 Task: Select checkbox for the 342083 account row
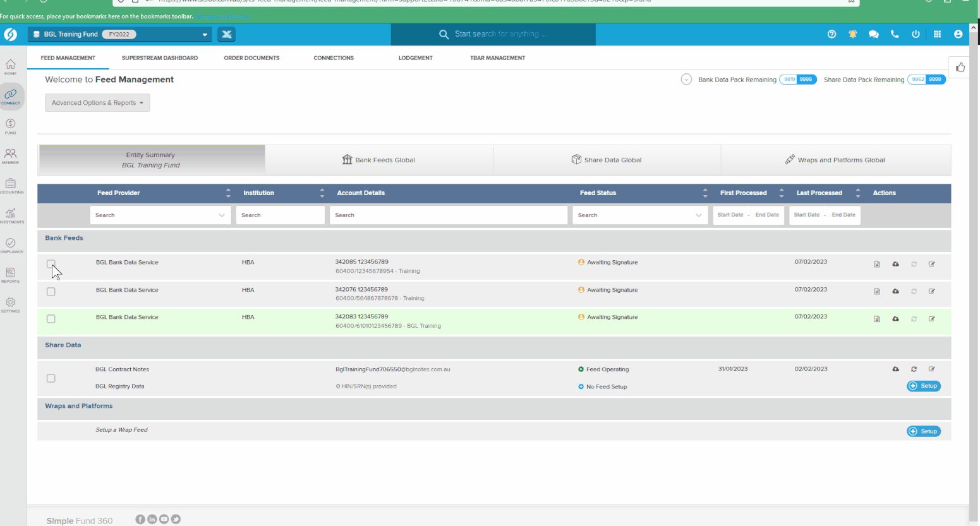pyautogui.click(x=51, y=319)
